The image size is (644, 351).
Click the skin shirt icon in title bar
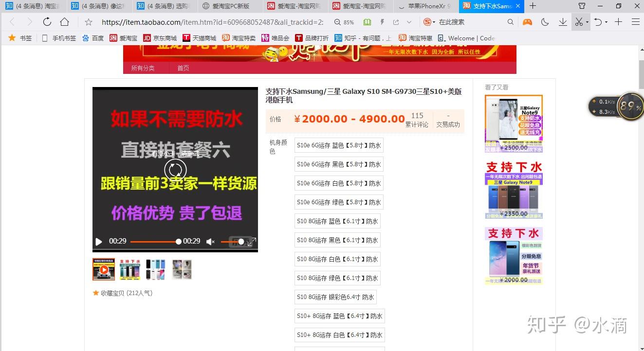[x=582, y=6]
